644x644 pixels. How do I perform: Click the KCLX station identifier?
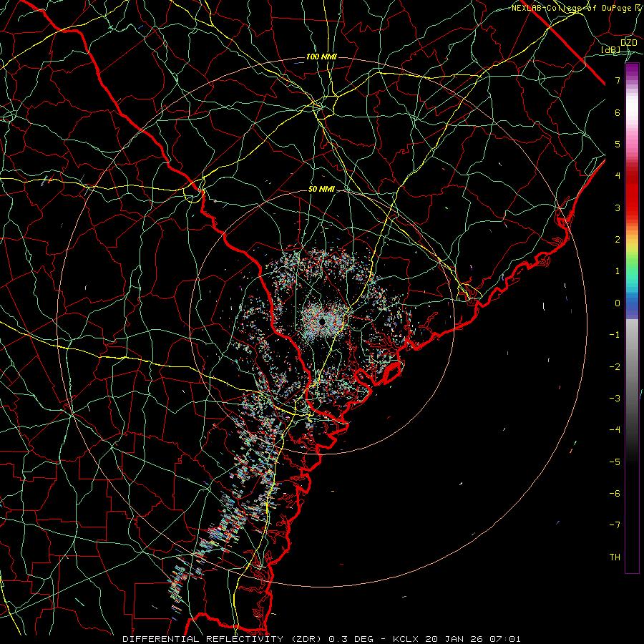(x=406, y=639)
